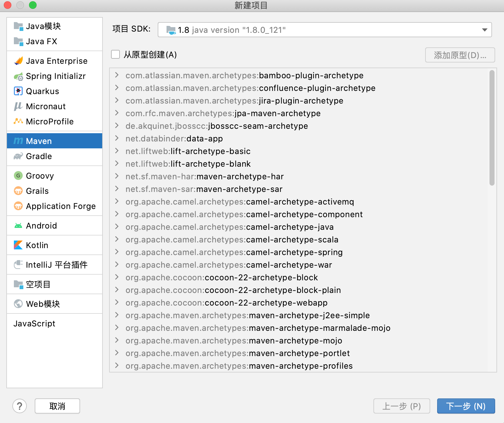Select the Web模块 globe icon
The height and width of the screenshot is (423, 504).
[18, 304]
